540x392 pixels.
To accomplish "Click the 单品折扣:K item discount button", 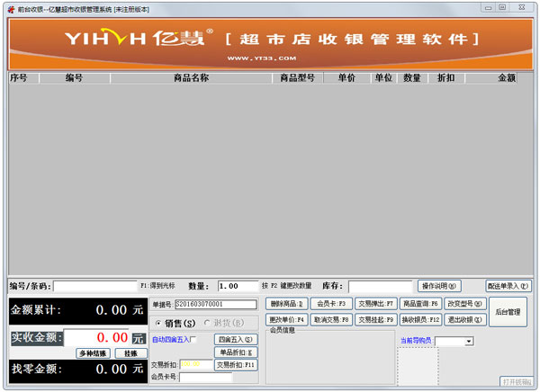I will coord(236,352).
